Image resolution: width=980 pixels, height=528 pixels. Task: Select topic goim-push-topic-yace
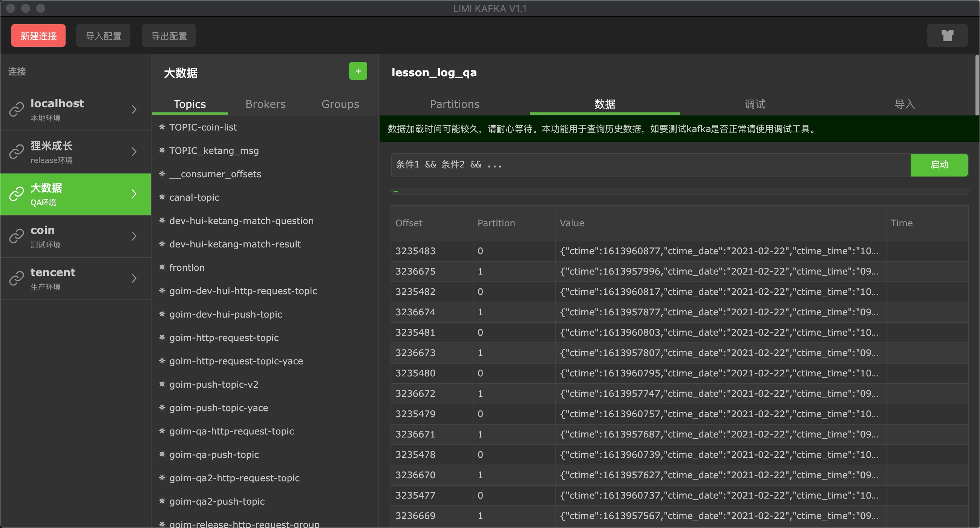coord(219,408)
